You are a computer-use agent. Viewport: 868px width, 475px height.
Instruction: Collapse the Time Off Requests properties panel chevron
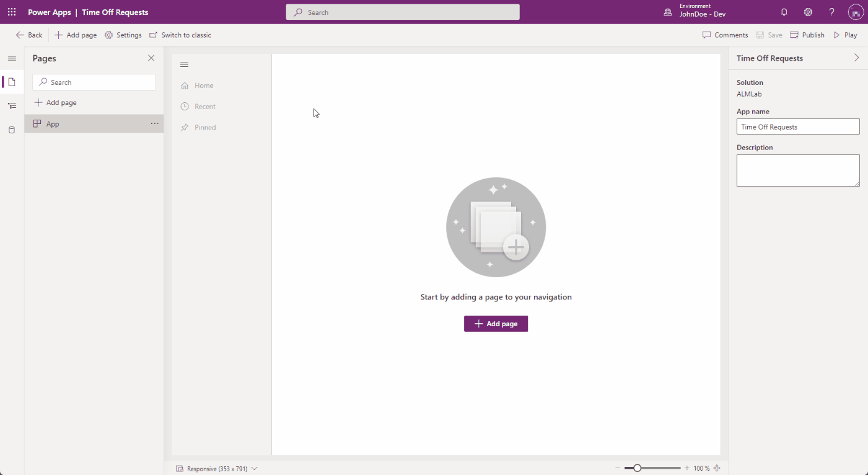[857, 58]
